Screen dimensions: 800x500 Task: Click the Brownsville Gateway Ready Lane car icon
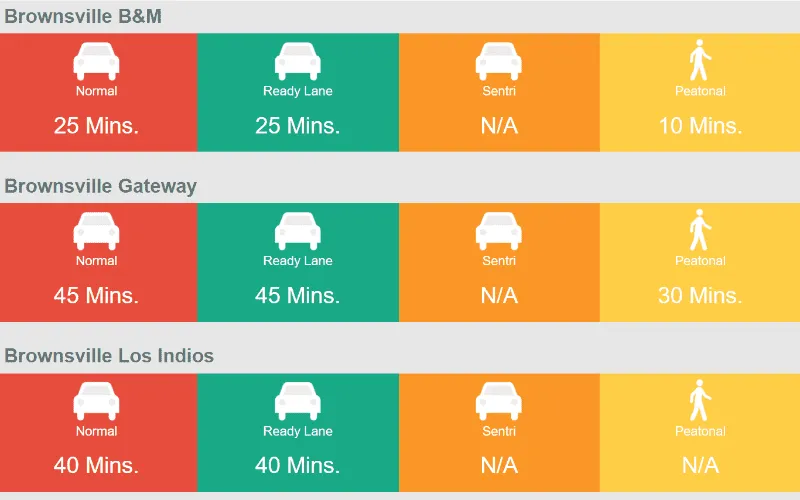point(297,231)
